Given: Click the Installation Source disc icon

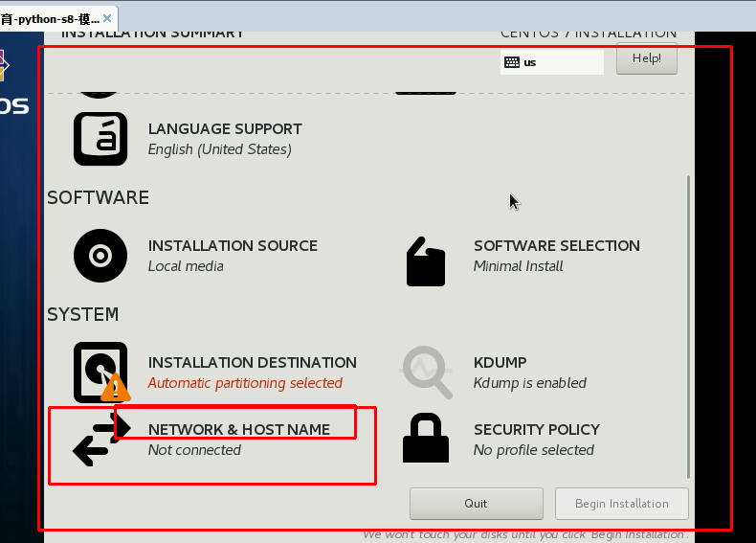Looking at the screenshot, I should click(x=100, y=256).
